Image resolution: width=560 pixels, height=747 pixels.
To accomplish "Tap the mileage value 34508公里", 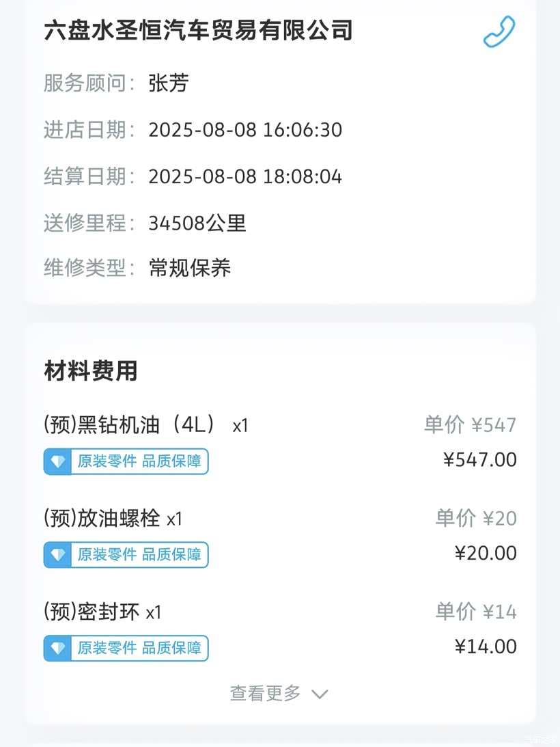I will coord(197,223).
